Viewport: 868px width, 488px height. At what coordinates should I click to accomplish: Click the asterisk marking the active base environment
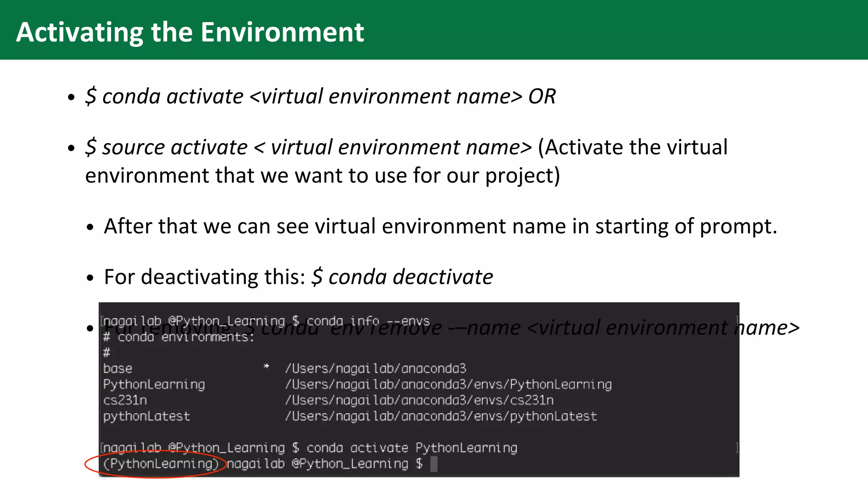point(266,366)
